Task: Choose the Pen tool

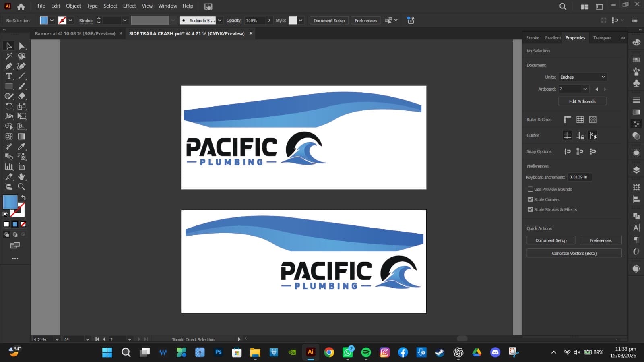Action: coord(9,66)
